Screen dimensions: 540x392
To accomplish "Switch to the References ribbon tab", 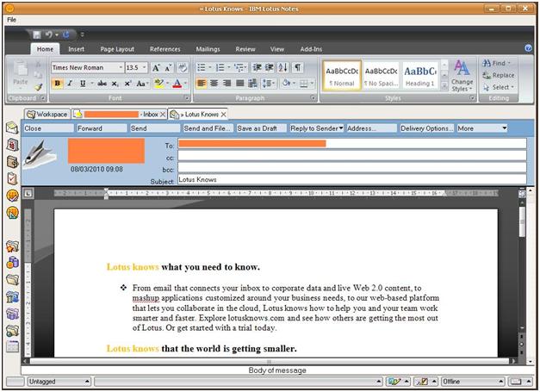I will 165,49.
